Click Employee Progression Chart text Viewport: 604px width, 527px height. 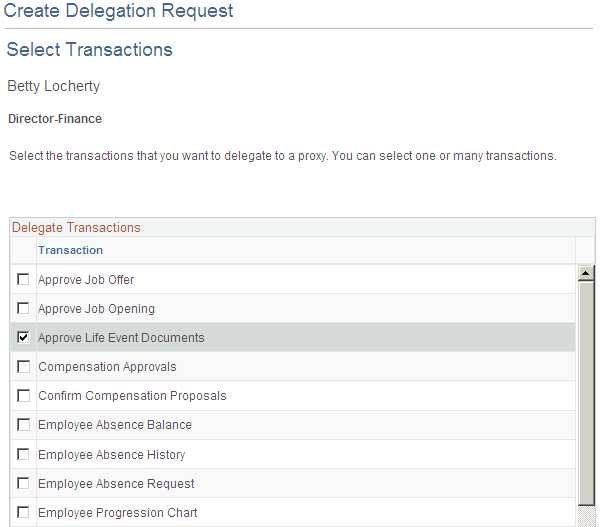117,513
